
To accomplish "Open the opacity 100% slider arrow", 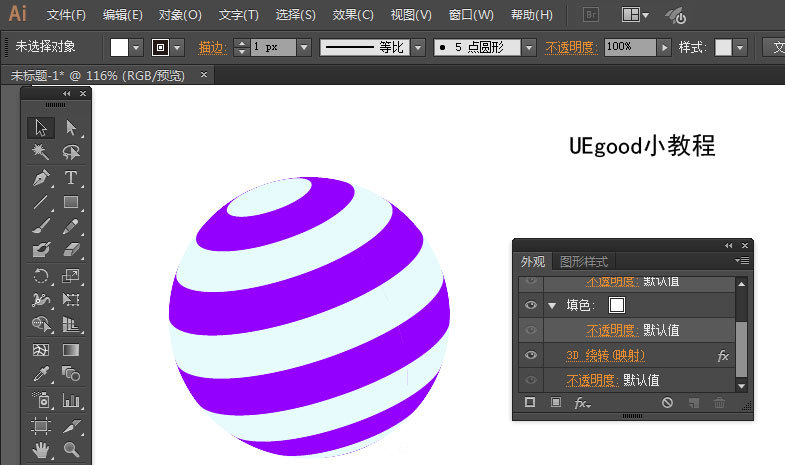I will pyautogui.click(x=664, y=48).
